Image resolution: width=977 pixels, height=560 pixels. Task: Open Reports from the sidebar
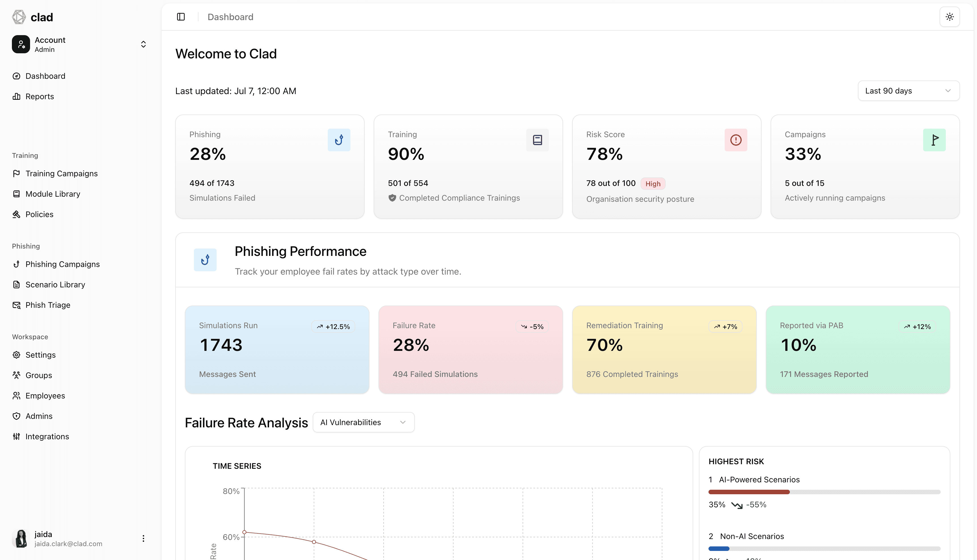[x=79, y=97]
